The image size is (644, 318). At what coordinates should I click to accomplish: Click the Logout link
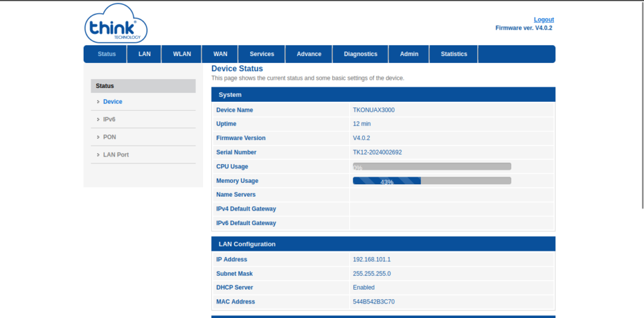pyautogui.click(x=543, y=19)
